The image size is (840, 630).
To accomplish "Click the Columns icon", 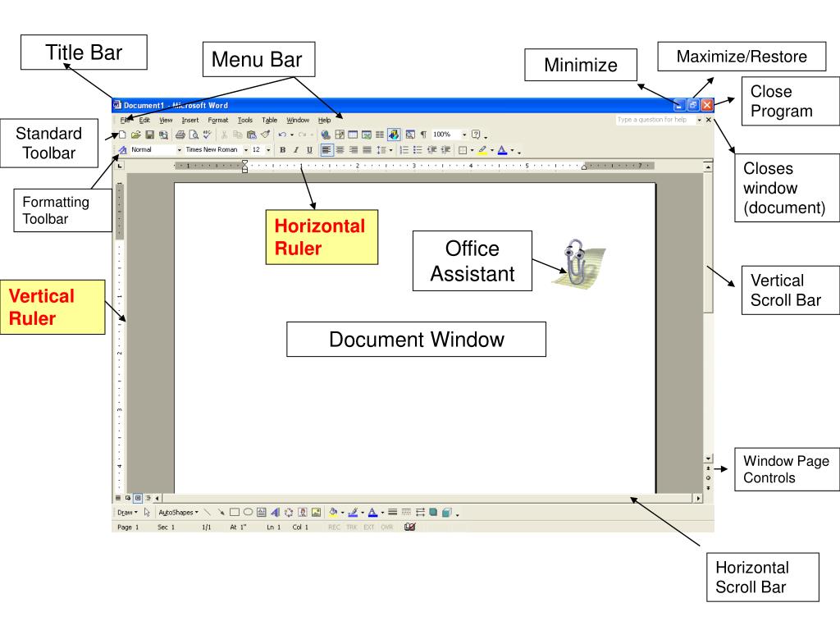I will tap(380, 135).
